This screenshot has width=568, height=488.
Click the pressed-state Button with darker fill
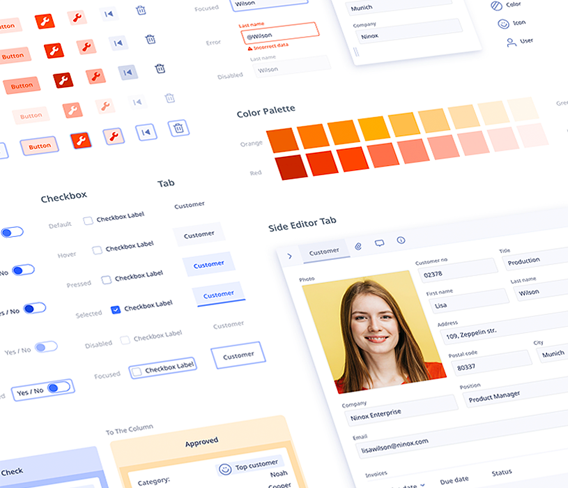(x=22, y=86)
